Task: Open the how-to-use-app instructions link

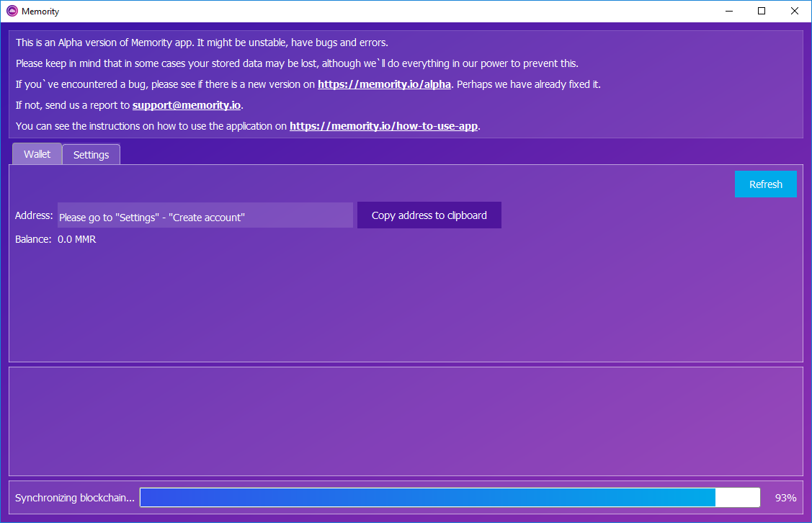Action: (x=384, y=126)
